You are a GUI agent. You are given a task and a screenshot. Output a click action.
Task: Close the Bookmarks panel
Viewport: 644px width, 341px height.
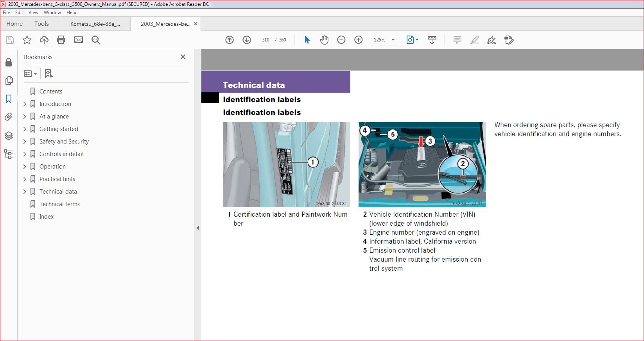(x=183, y=57)
